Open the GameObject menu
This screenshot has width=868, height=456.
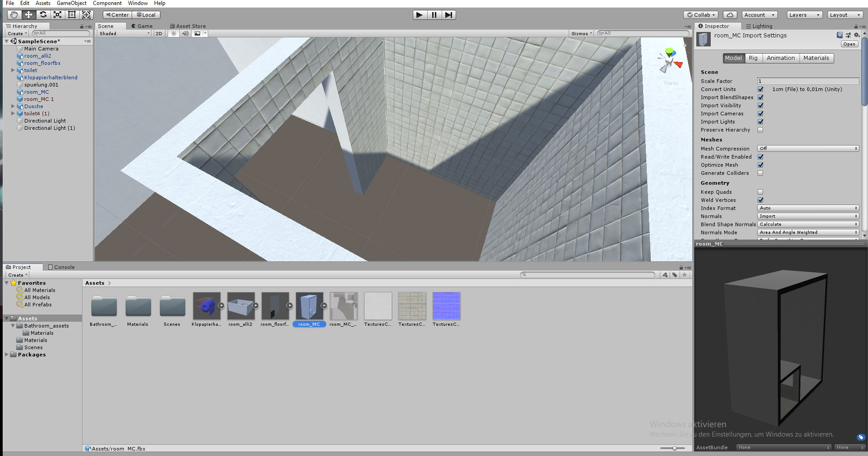(71, 3)
